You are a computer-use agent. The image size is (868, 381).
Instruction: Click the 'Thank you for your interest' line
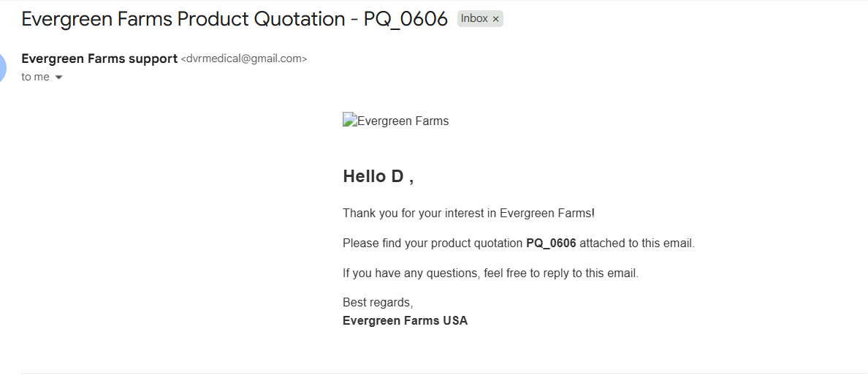pyautogui.click(x=468, y=213)
